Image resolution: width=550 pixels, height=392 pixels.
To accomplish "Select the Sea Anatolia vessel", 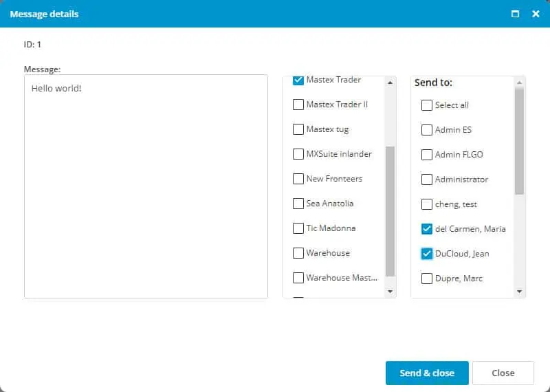I will [298, 204].
